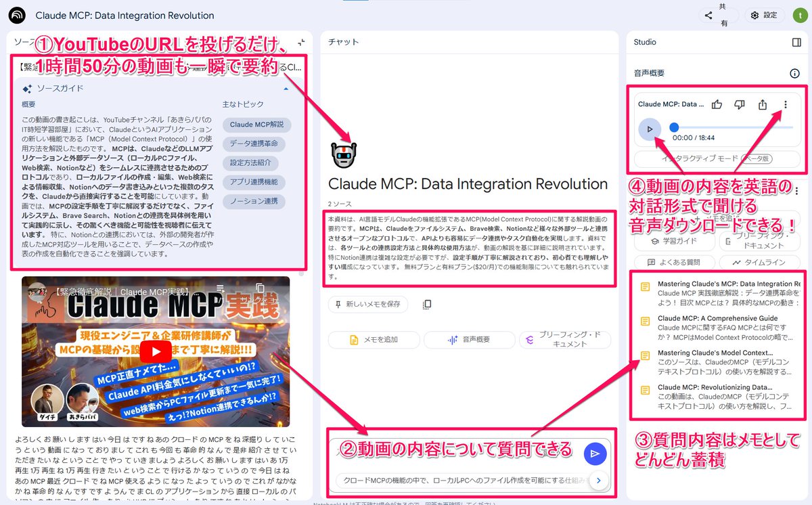
Task: Click the NotebookLM logo icon
Action: 18,15
